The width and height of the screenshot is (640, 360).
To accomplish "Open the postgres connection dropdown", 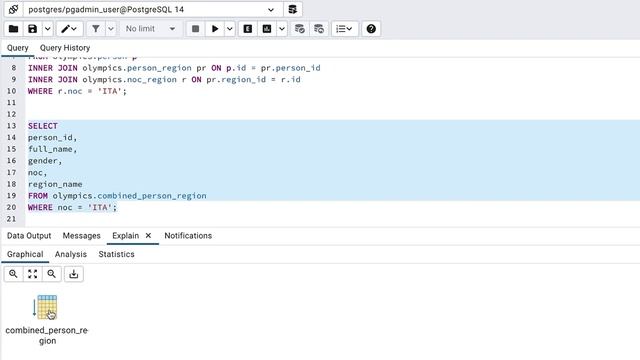I will click(x=153, y=9).
